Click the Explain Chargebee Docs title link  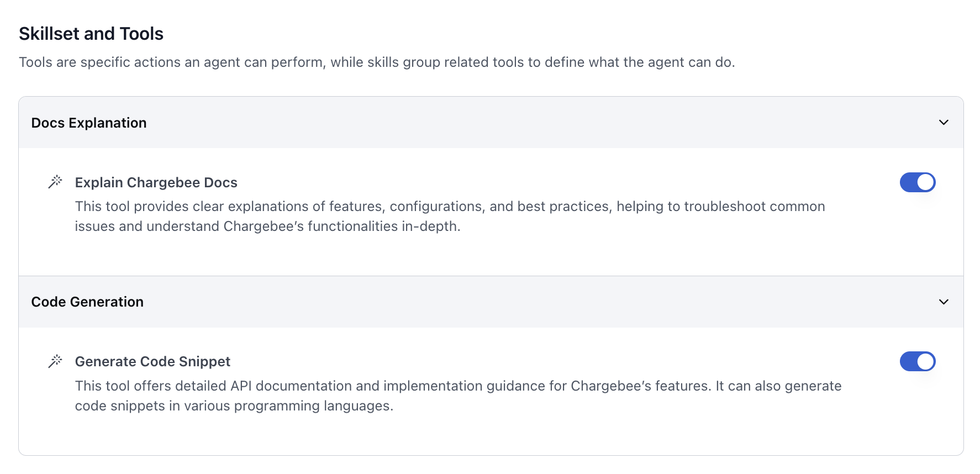pyautogui.click(x=156, y=182)
